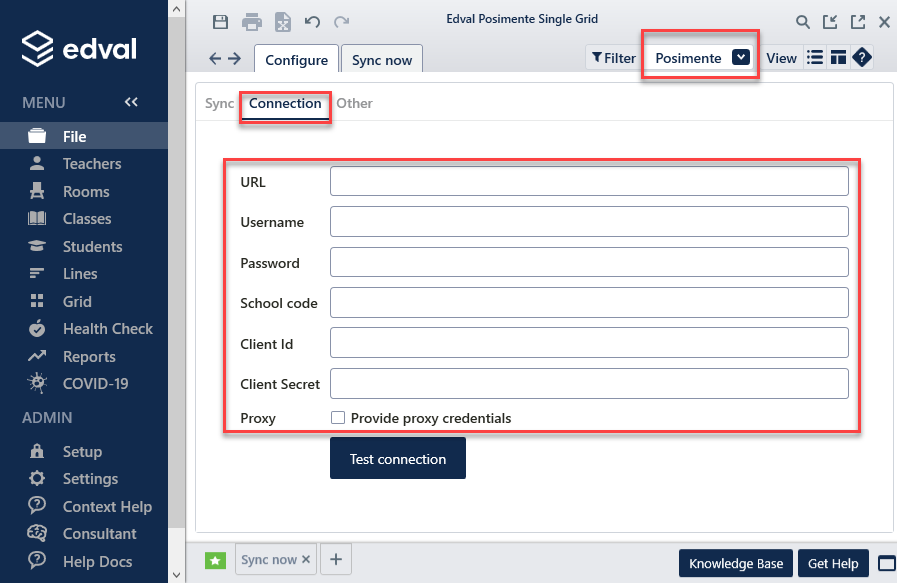The image size is (897, 583).
Task: Click the edval logo
Action: pos(79,49)
